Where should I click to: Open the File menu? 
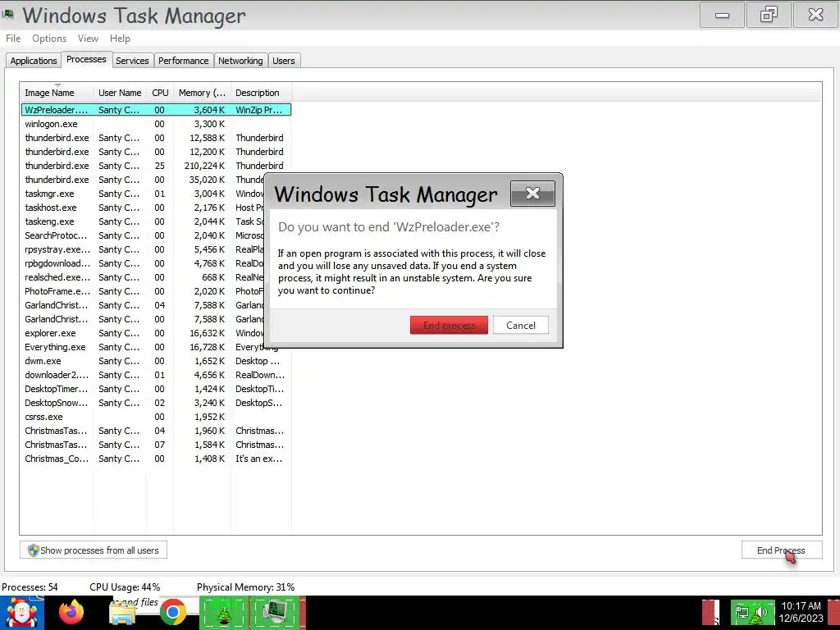point(13,39)
